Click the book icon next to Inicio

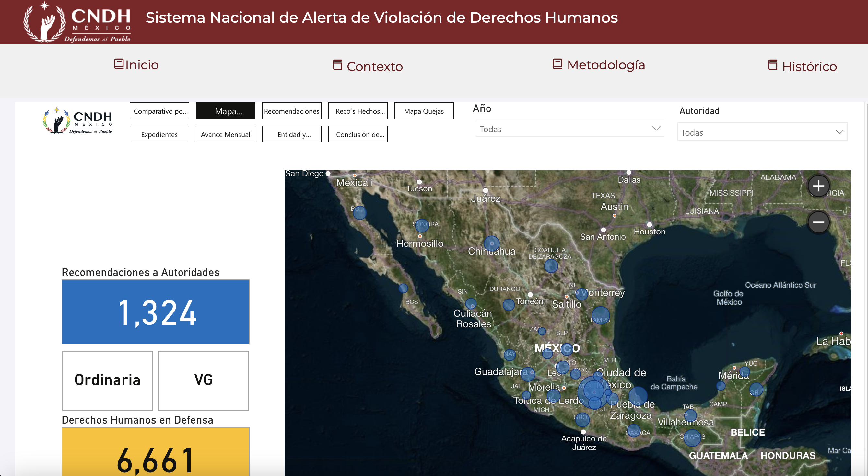point(119,63)
